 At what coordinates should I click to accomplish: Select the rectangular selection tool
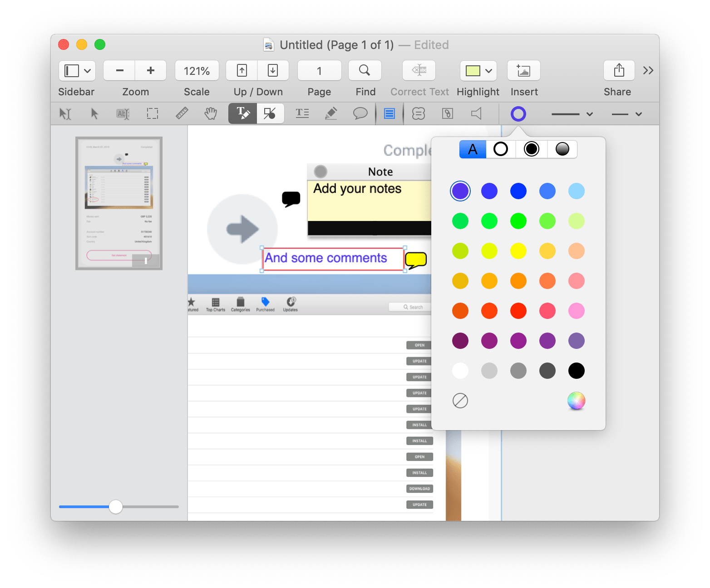[152, 113]
